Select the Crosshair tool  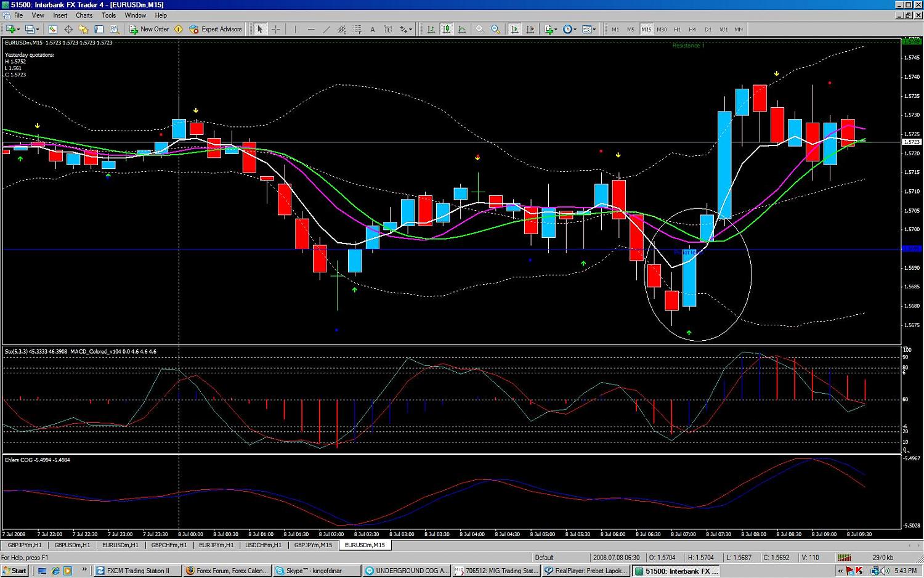275,29
